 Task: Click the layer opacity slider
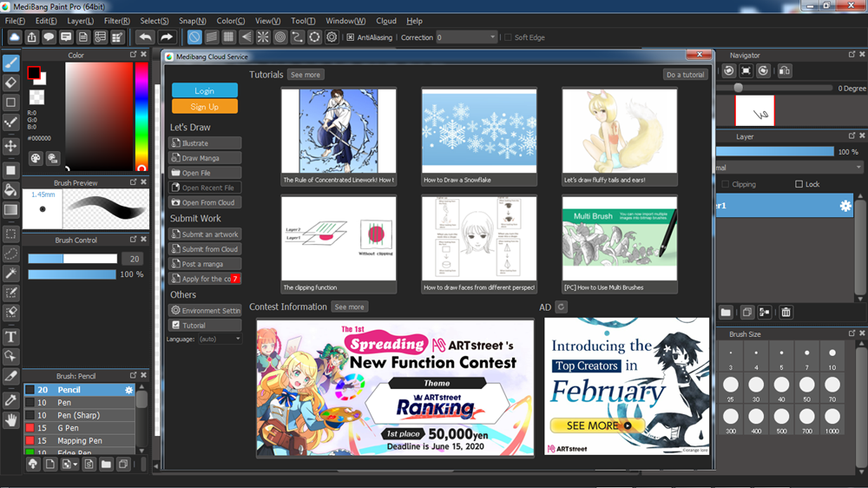click(774, 151)
